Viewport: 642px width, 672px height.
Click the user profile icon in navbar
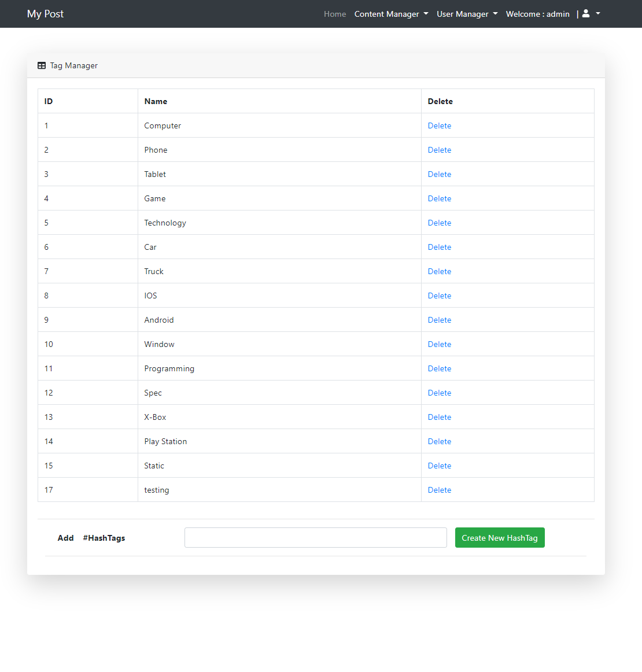(586, 14)
